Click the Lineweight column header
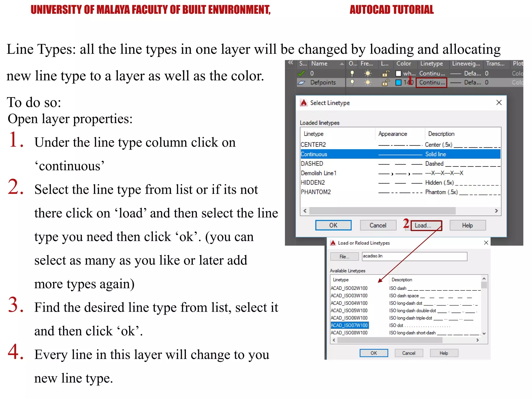This screenshot has width=532, height=399. point(466,64)
